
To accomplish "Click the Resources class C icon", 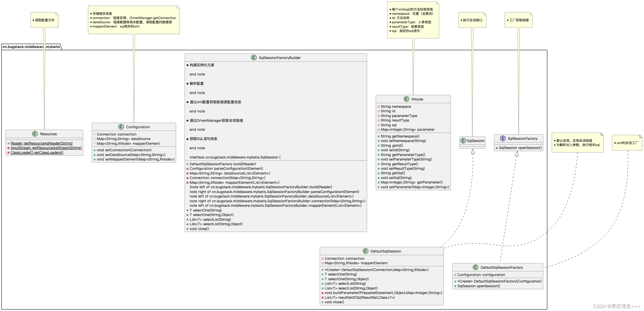I will click(x=35, y=134).
